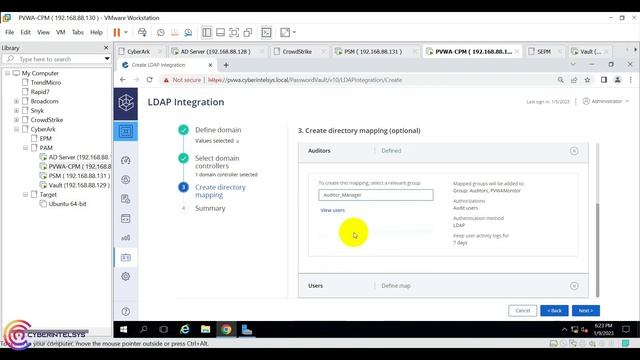Viewport: 640px width, 360px height.
Task: Toggle the VMware library sidebar view
Action: tap(207, 32)
